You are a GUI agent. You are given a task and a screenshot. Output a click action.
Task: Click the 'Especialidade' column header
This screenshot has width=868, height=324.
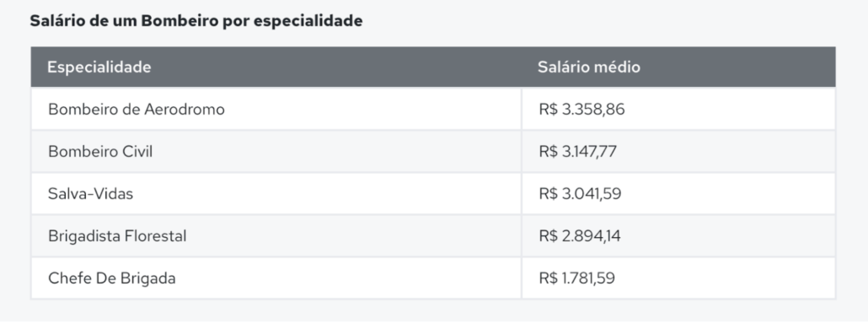point(99,67)
